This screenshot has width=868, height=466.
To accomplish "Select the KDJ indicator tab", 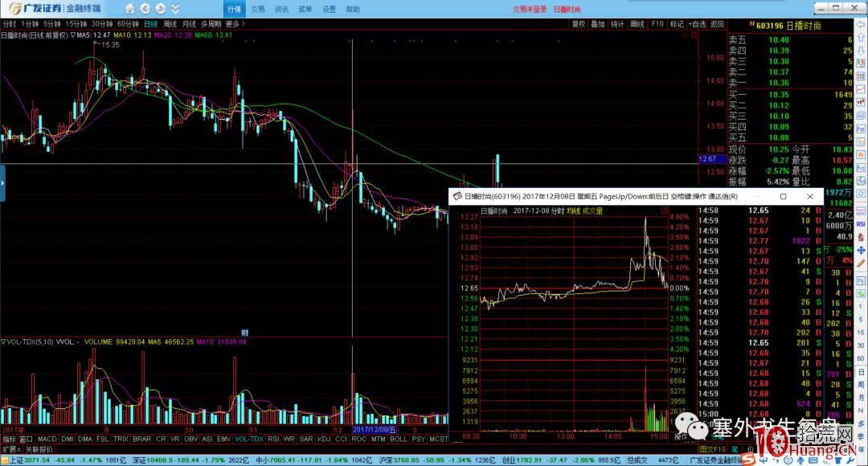I will point(324,439).
